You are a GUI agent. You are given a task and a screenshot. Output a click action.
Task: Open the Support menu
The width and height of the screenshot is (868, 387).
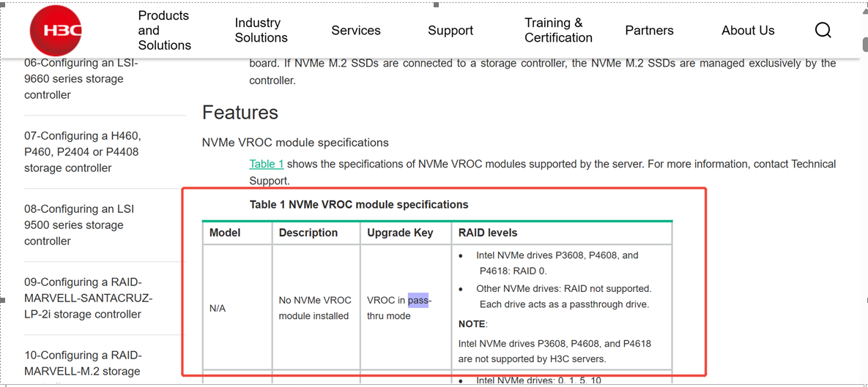[x=450, y=31]
